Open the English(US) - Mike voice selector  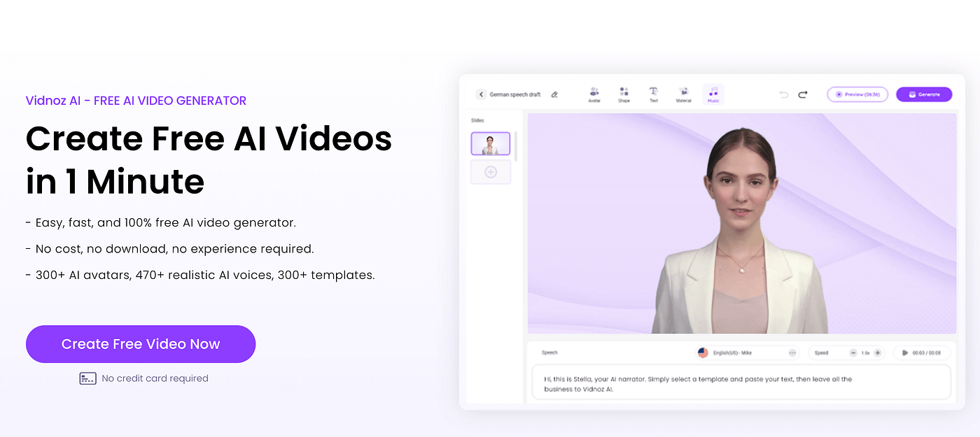point(748,353)
